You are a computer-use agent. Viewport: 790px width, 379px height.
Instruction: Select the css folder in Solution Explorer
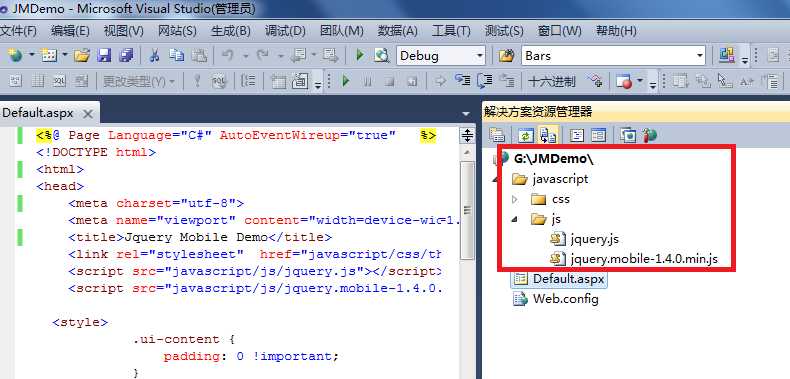pyautogui.click(x=561, y=199)
